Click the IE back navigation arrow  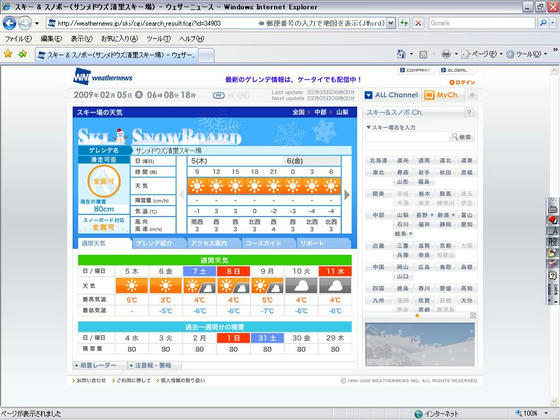pyautogui.click(x=9, y=24)
